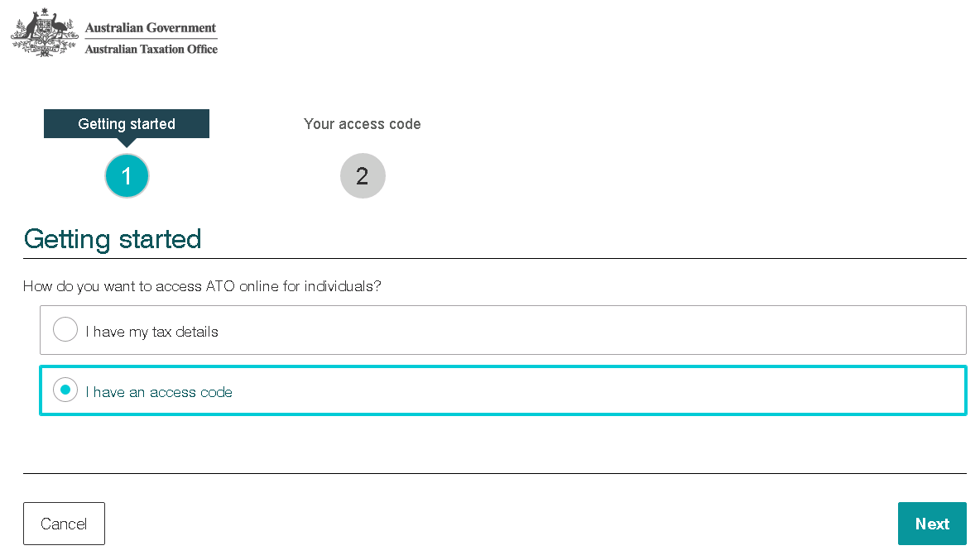Click the "I have an access code" label text
980x560 pixels.
(159, 392)
